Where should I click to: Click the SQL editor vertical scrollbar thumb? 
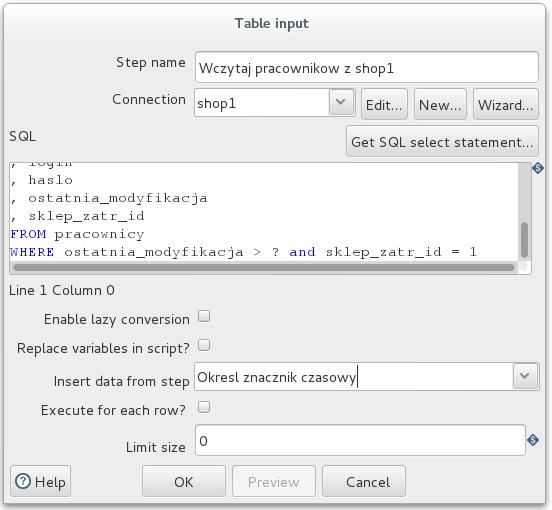pyautogui.click(x=524, y=240)
